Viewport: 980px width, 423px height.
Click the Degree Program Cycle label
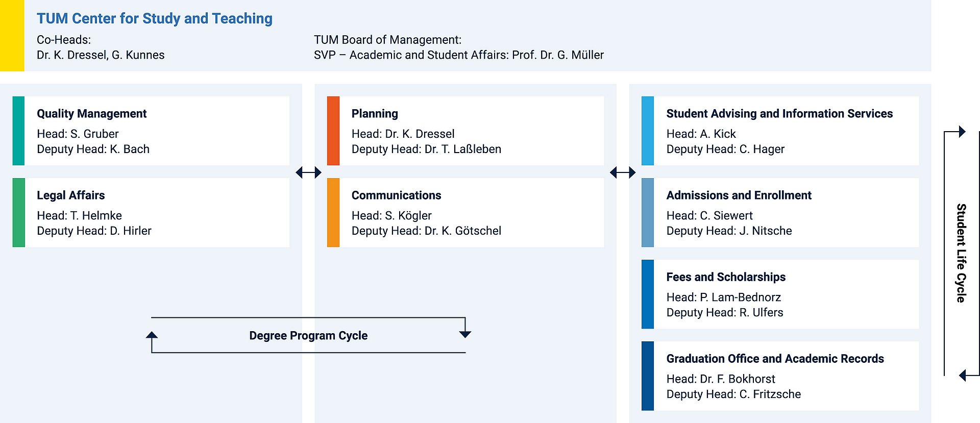[x=308, y=335]
